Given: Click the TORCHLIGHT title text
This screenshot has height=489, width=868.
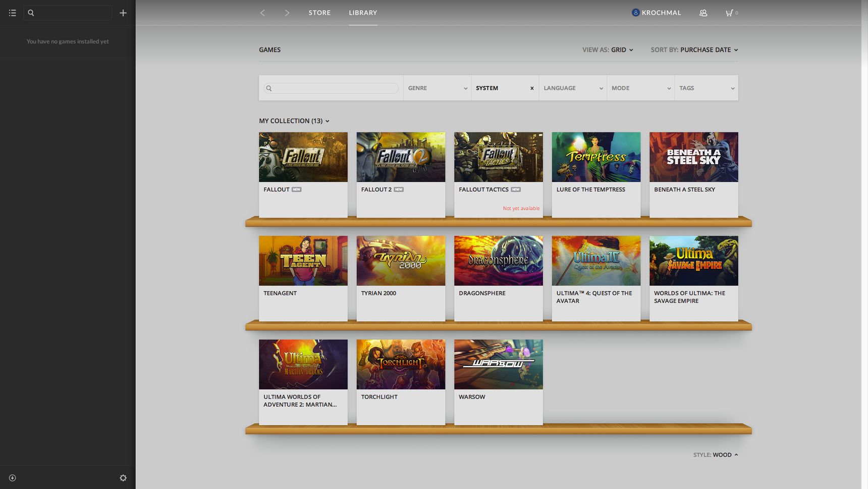Looking at the screenshot, I should pos(379,397).
